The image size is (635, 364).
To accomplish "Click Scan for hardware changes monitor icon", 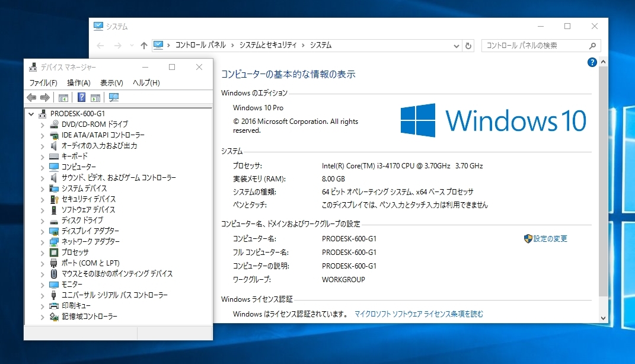I will point(114,97).
